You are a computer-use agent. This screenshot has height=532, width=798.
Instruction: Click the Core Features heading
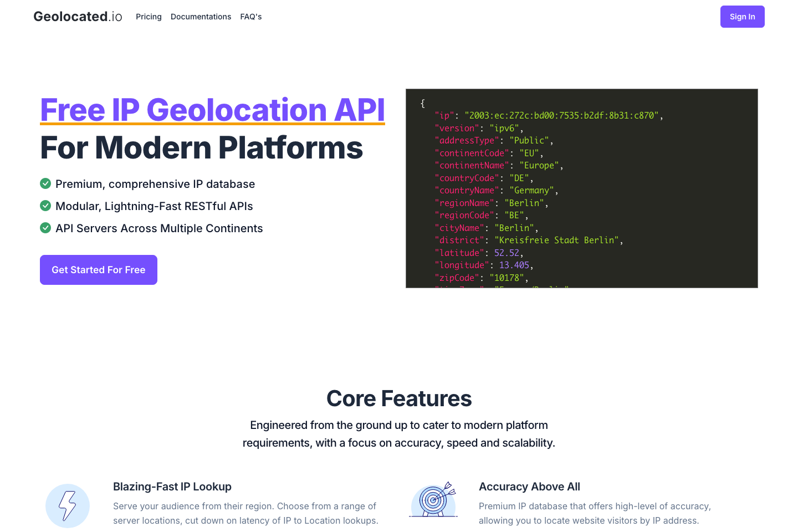coord(399,398)
